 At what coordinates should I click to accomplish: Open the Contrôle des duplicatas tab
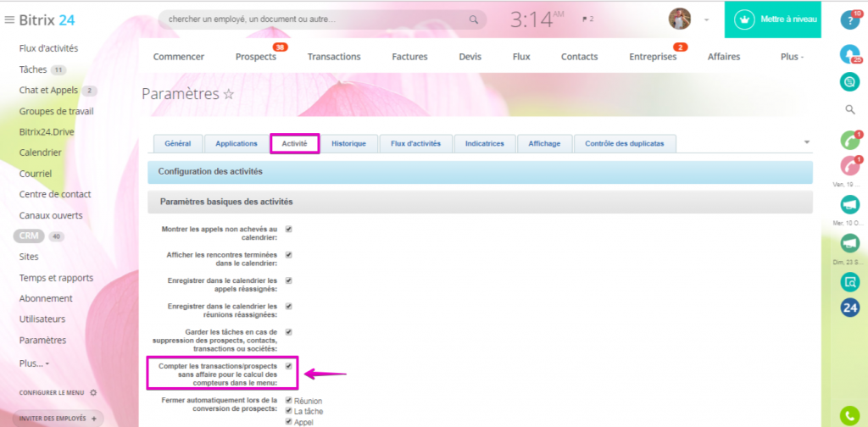tap(625, 143)
